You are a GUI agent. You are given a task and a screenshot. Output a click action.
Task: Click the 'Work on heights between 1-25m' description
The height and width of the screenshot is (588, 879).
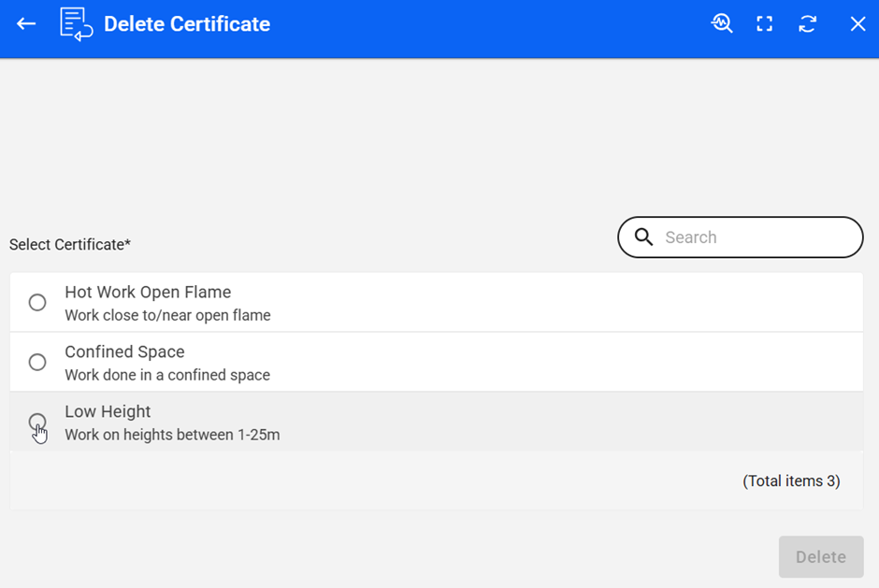pyautogui.click(x=172, y=436)
